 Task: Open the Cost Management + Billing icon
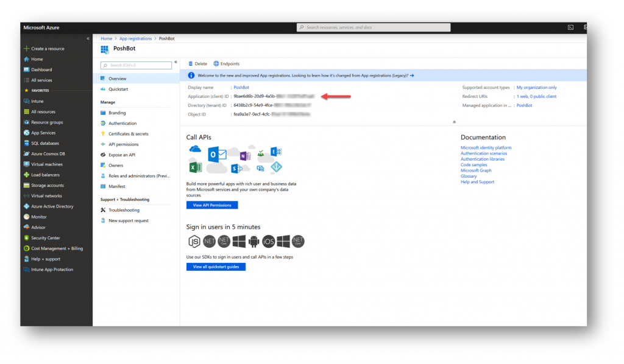(x=26, y=248)
